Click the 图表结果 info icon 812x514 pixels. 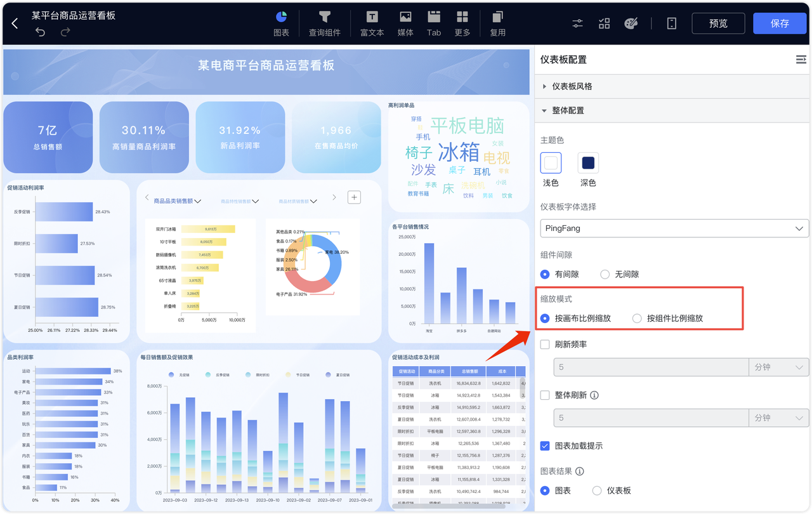(579, 471)
